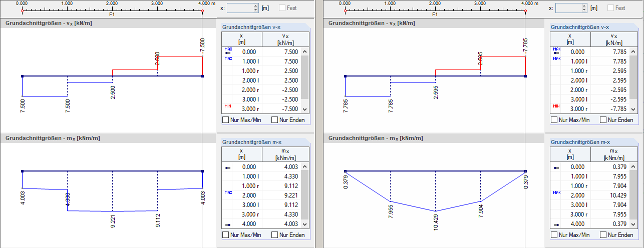
Task: Click scroll-up arrow of right v-x table
Action: (x=633, y=51)
